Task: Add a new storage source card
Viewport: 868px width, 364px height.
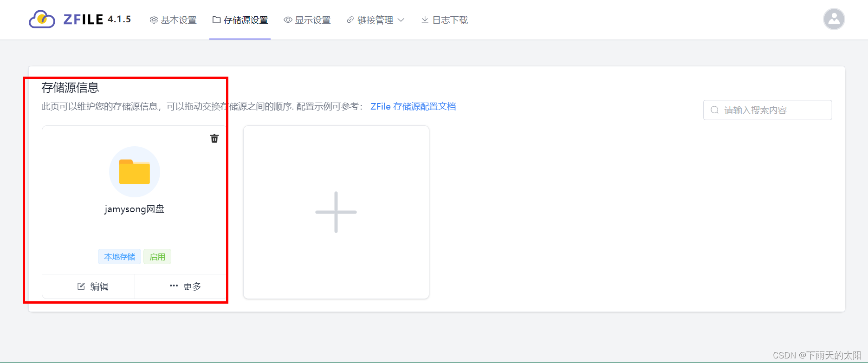Action: (x=336, y=212)
